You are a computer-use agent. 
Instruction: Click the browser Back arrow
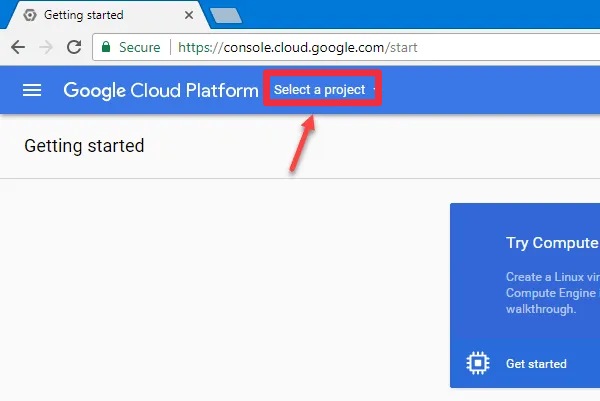(18, 47)
